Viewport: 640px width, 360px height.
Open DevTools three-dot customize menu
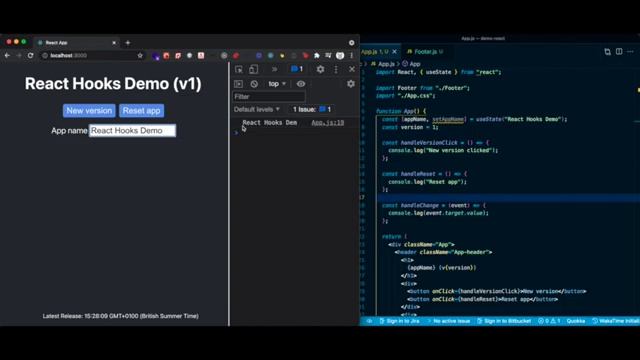336,69
